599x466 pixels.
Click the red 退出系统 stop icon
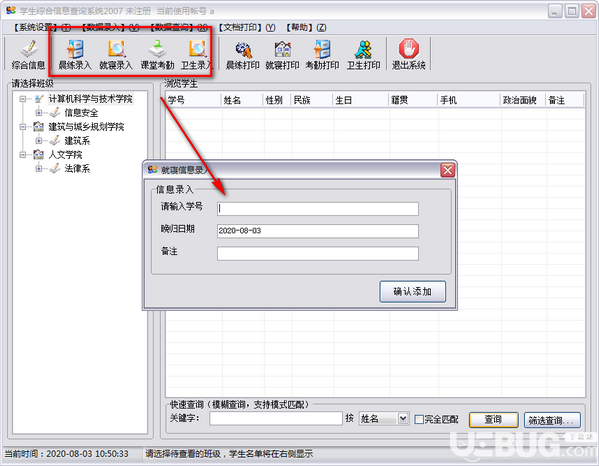pyautogui.click(x=408, y=55)
